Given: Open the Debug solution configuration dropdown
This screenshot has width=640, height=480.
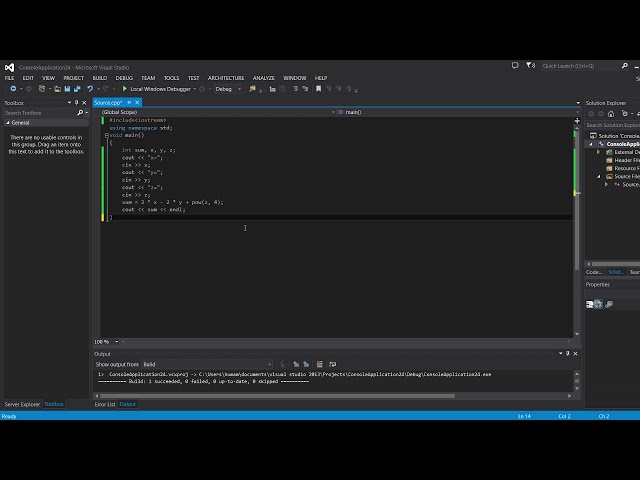Looking at the screenshot, I should (226, 89).
